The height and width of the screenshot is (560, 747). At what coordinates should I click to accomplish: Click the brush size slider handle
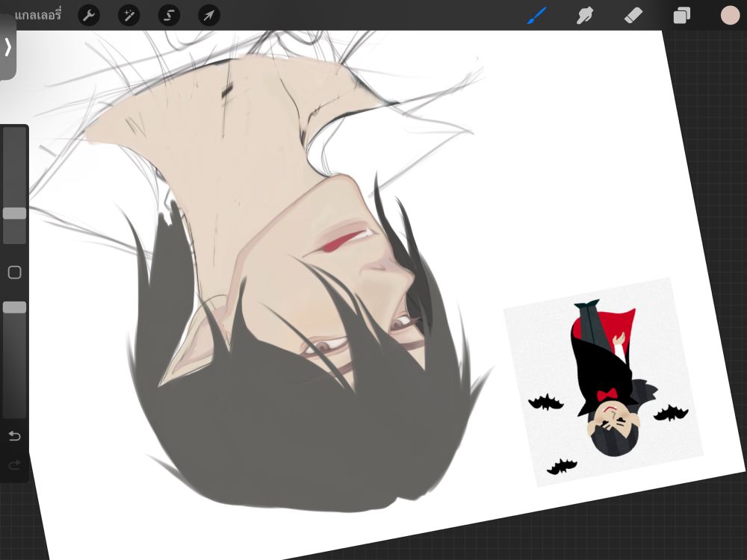click(x=15, y=214)
